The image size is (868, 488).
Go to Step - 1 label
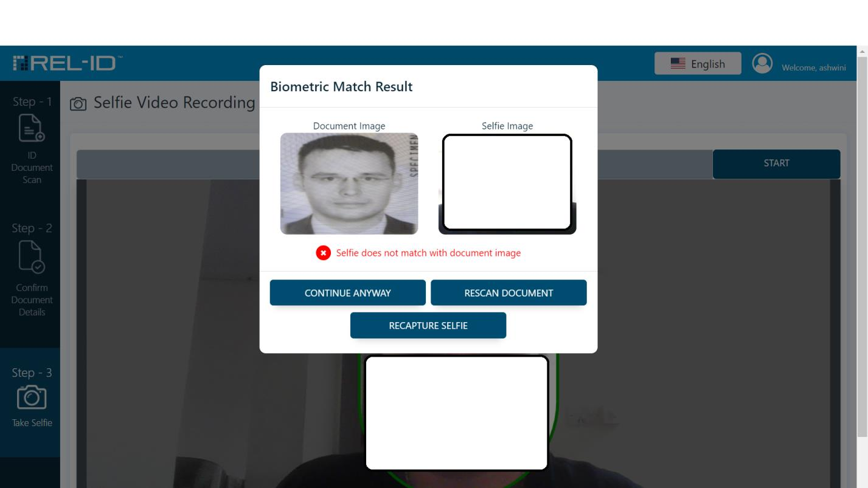(32, 101)
